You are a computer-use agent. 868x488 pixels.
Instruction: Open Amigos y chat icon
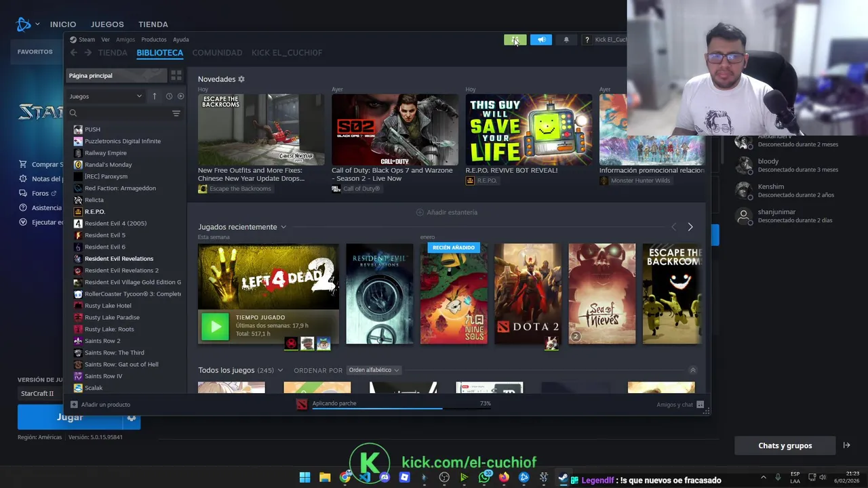tap(701, 405)
